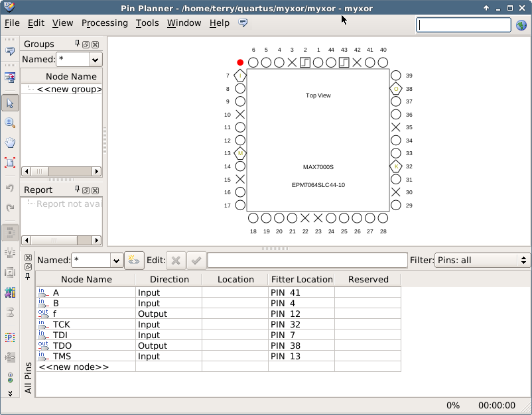Open the Help menu
Viewport: 532px width, 415px height.
(220, 23)
